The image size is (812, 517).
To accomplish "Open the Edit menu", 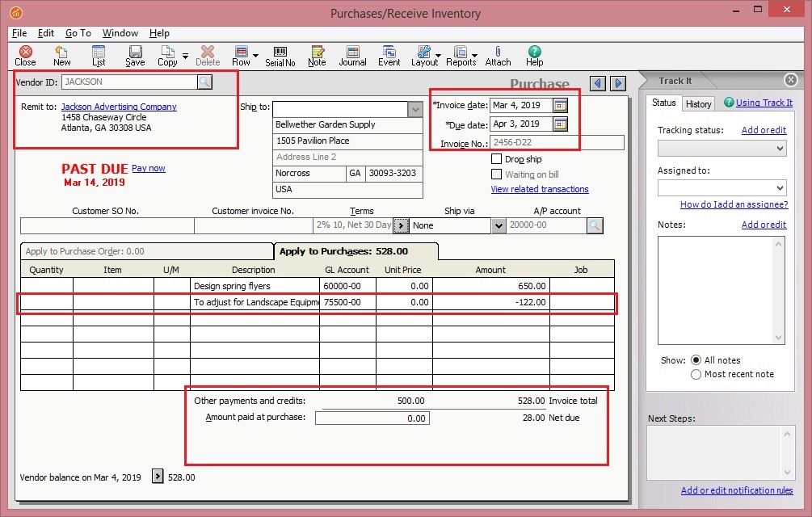I will pyautogui.click(x=45, y=33).
